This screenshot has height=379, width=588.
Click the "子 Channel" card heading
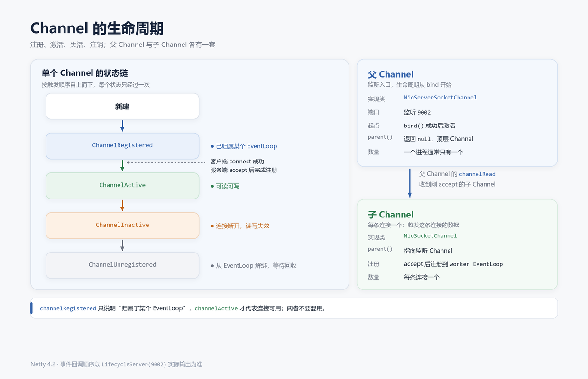391,215
